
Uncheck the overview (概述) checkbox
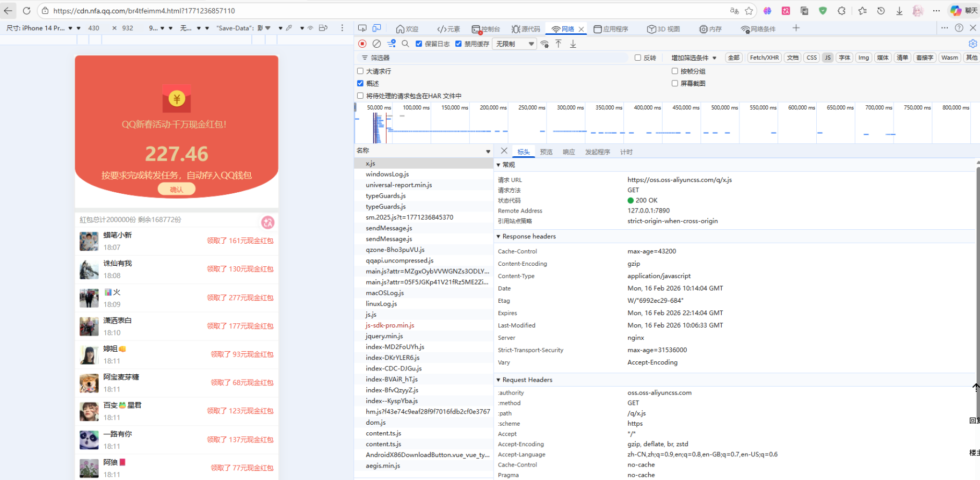(x=360, y=83)
